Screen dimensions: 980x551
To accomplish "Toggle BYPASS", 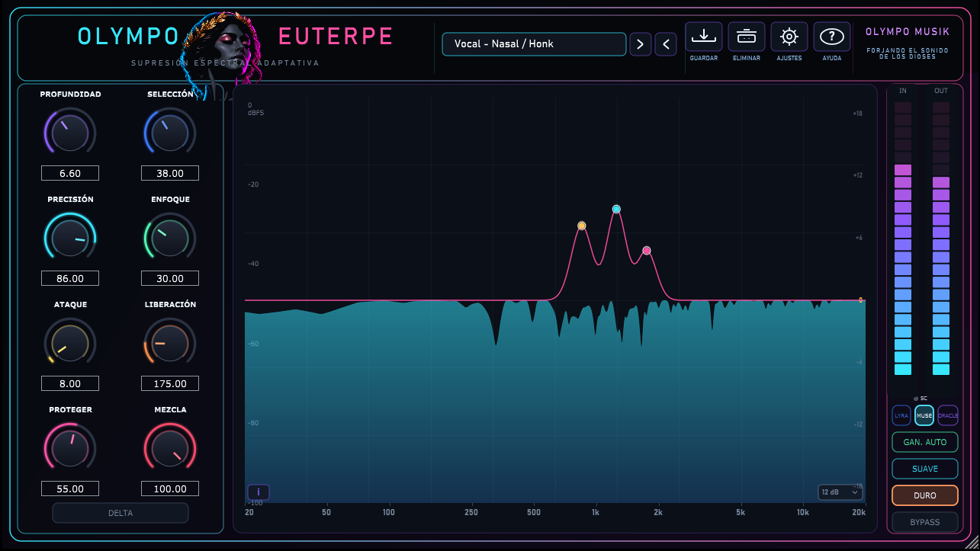I will [x=925, y=522].
